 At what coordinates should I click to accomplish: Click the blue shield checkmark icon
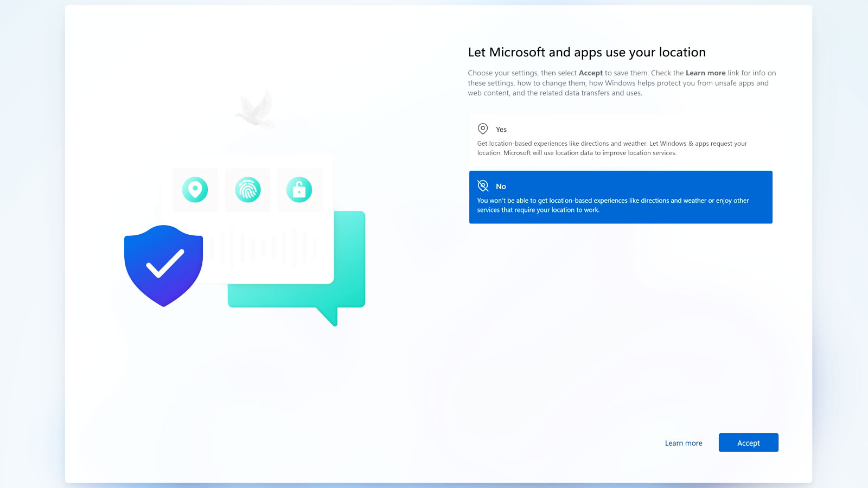point(163,266)
